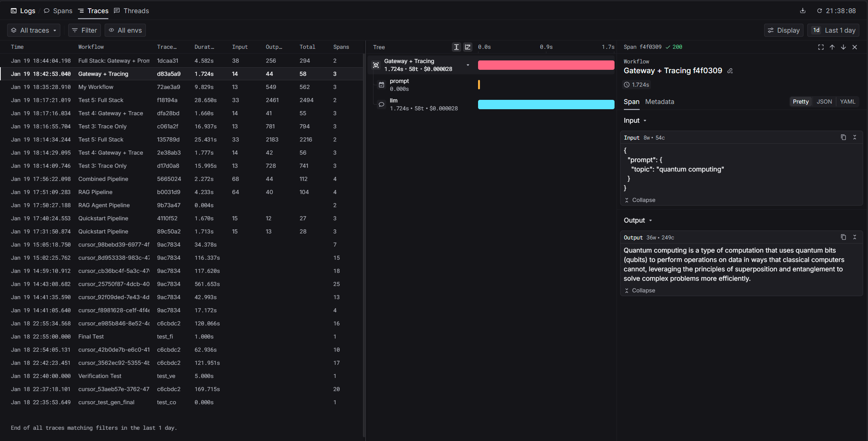Open the Metadata tab
Screen dimensions: 868x441
[x=660, y=102]
